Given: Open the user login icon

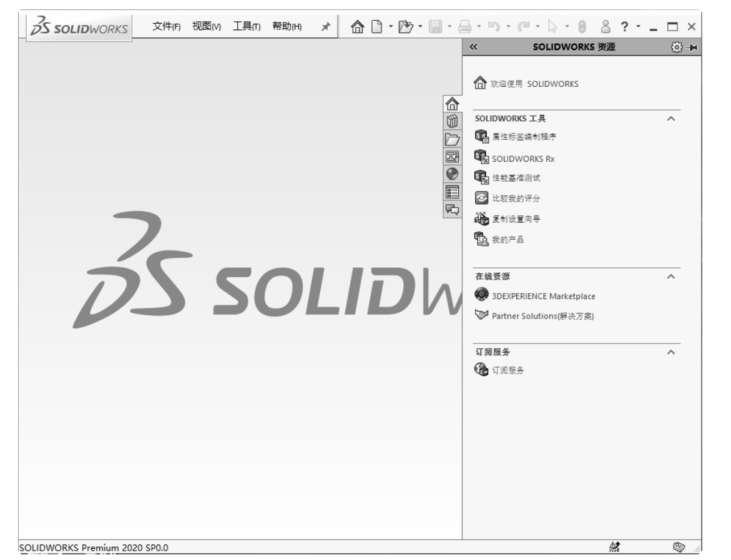Looking at the screenshot, I should point(606,27).
